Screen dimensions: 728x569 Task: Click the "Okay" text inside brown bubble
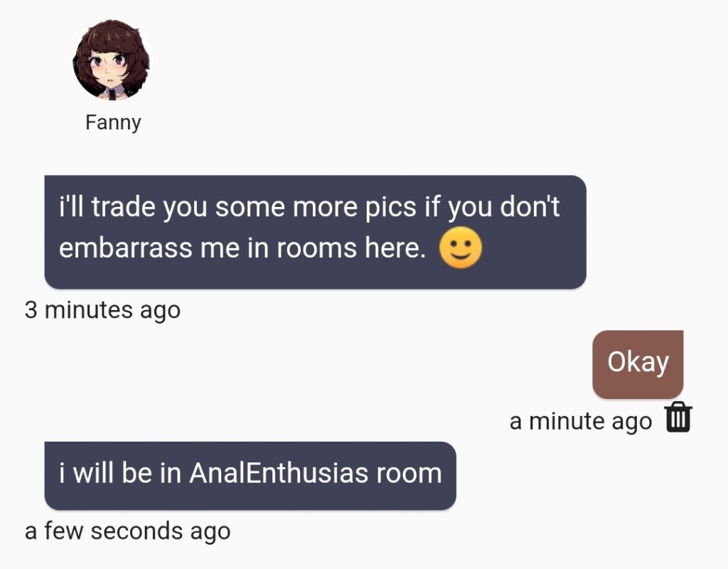638,362
